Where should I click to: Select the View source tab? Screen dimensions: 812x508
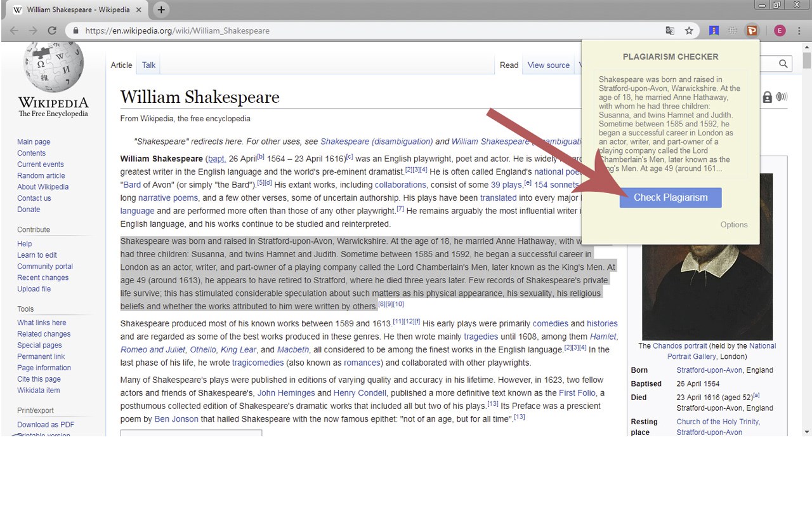pos(548,65)
